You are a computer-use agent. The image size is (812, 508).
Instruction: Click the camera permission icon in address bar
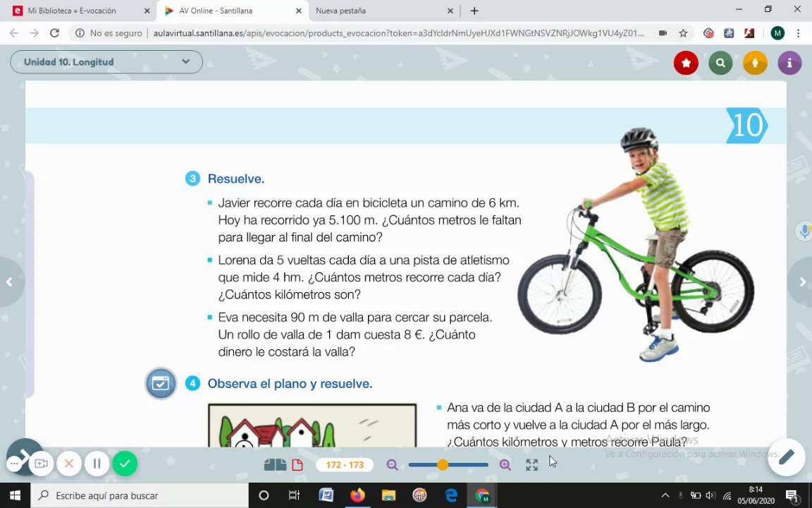(663, 33)
